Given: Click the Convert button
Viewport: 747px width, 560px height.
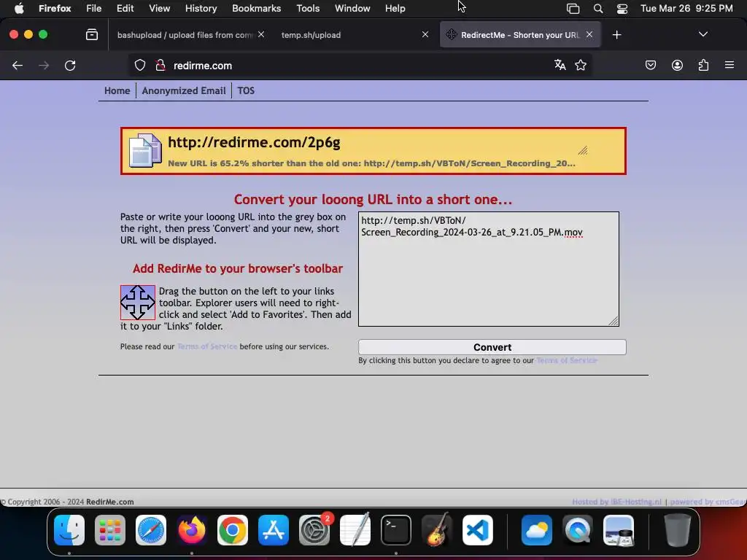Looking at the screenshot, I should (x=492, y=347).
